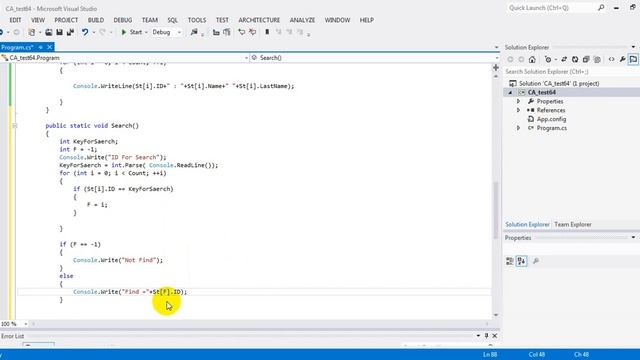Click the Save All toolbar icon
640x360 pixels.
70,32
